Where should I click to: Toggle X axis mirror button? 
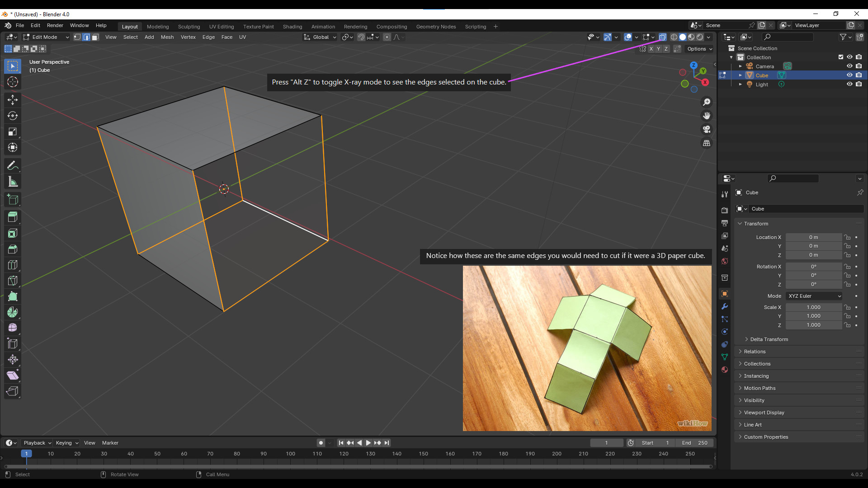click(651, 49)
